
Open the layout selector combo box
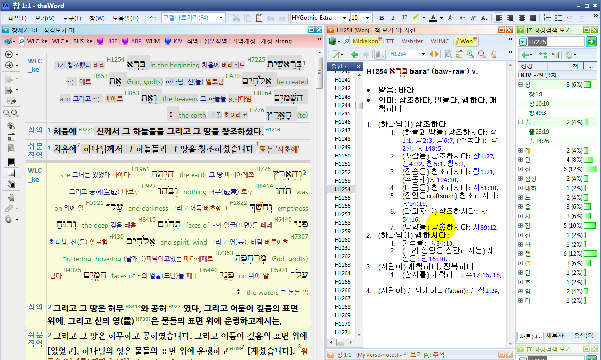[193, 18]
